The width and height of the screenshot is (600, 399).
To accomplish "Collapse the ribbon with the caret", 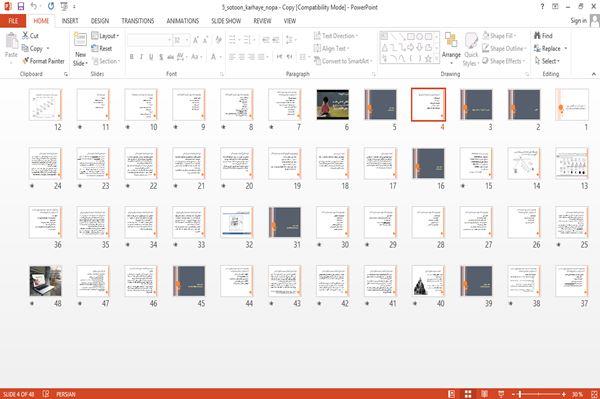I will 593,74.
